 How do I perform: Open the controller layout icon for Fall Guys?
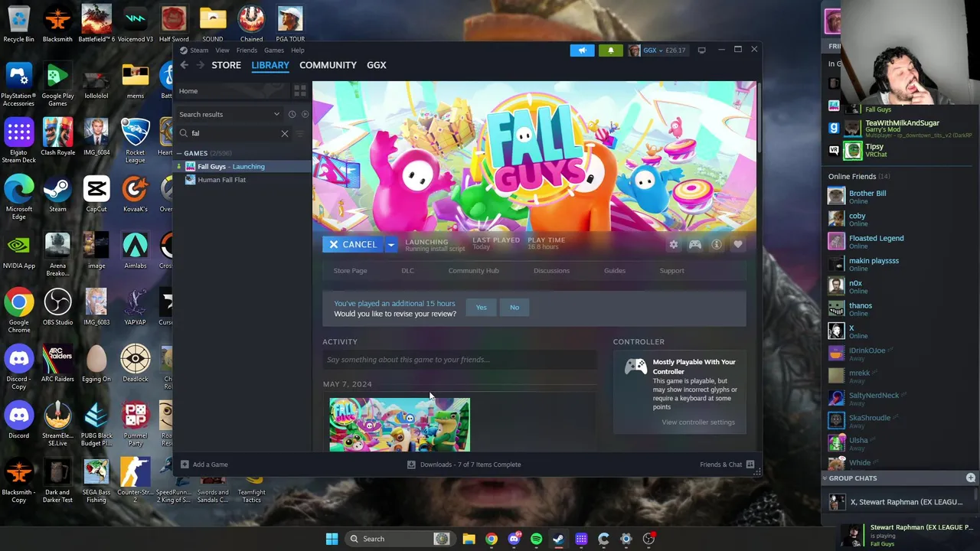coord(694,245)
